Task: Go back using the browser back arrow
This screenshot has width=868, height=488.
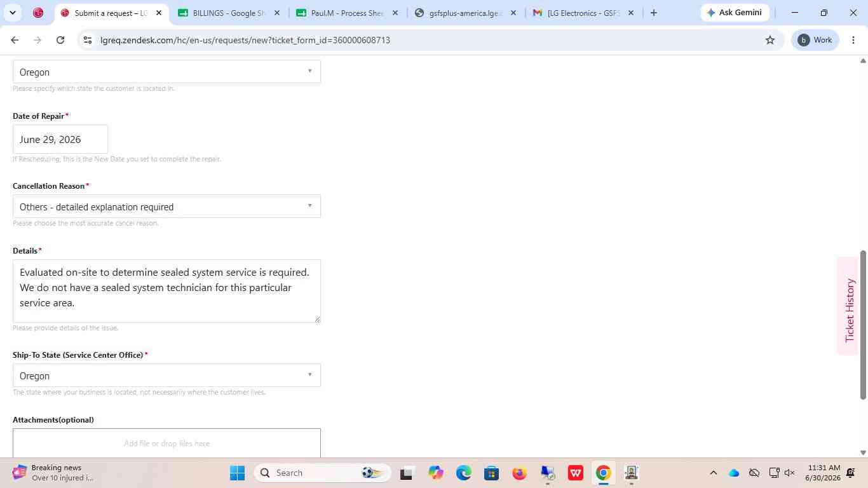Action: 15,40
